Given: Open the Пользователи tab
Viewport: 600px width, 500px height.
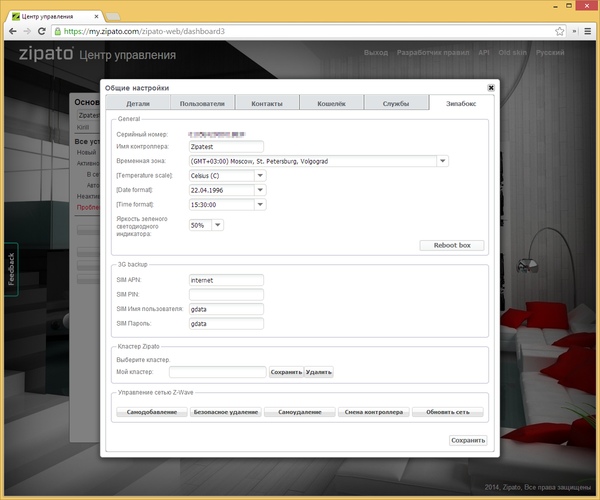Looking at the screenshot, I should (x=203, y=104).
